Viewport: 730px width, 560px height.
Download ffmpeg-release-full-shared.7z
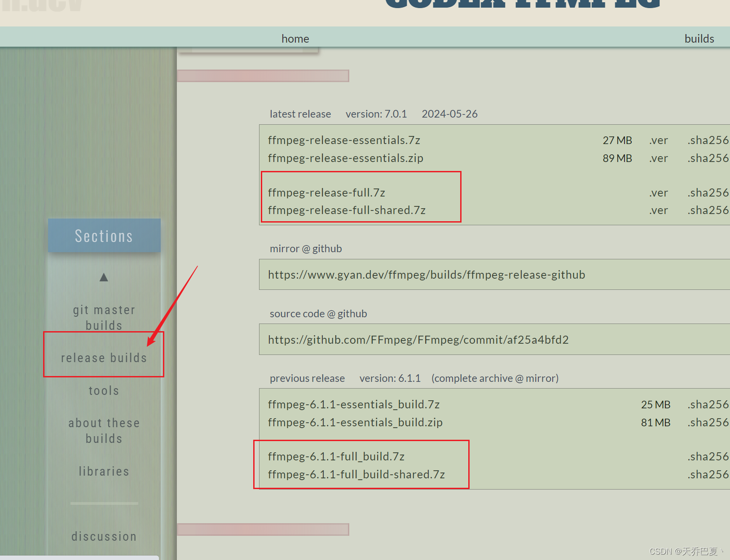[x=347, y=210]
